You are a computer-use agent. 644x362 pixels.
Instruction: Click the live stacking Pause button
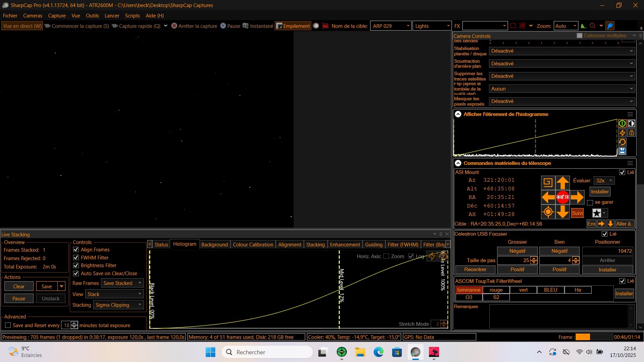(19, 298)
